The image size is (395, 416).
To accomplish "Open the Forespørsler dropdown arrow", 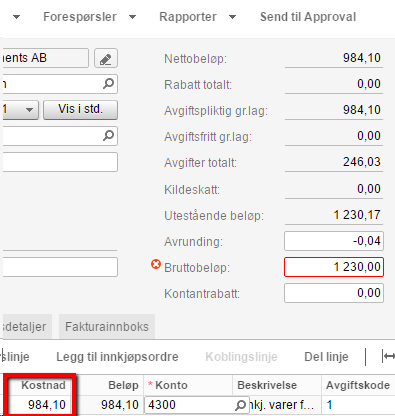I will [x=133, y=17].
